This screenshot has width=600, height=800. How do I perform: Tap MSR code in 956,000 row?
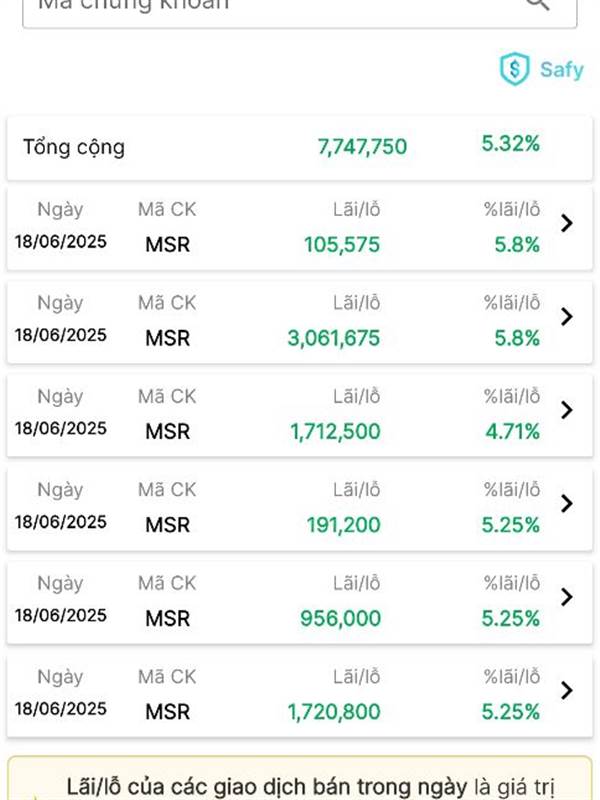pos(167,618)
